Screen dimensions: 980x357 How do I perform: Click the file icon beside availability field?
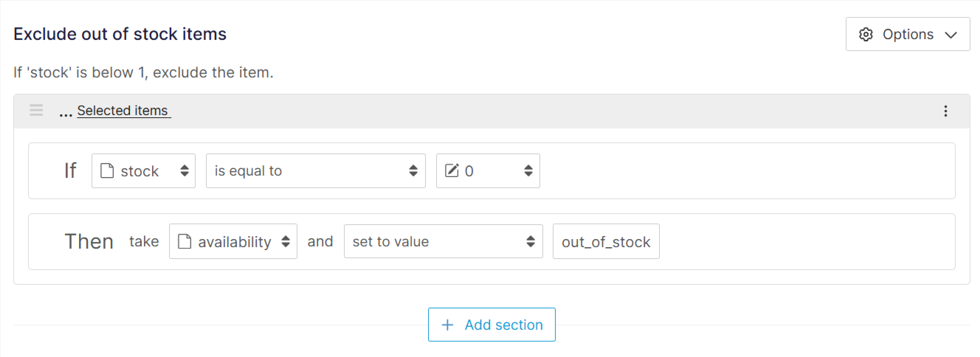coord(184,242)
